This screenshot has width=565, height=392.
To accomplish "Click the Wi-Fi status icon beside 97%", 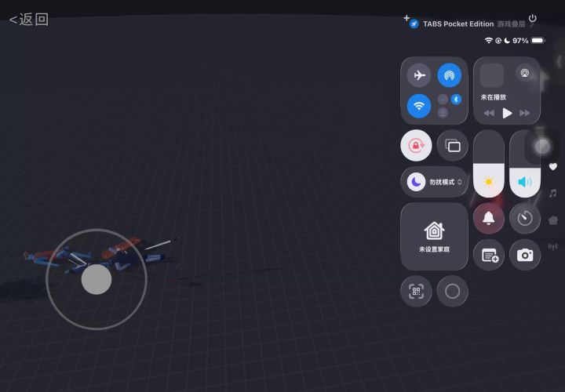I will pos(489,40).
